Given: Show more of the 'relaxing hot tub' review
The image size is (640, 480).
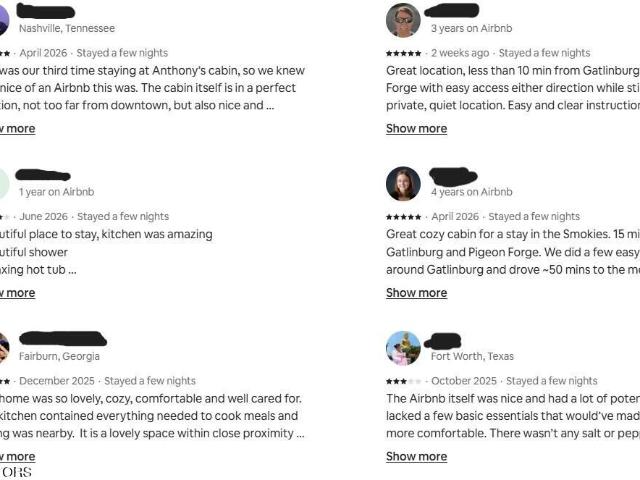Looking at the screenshot, I should [x=18, y=293].
